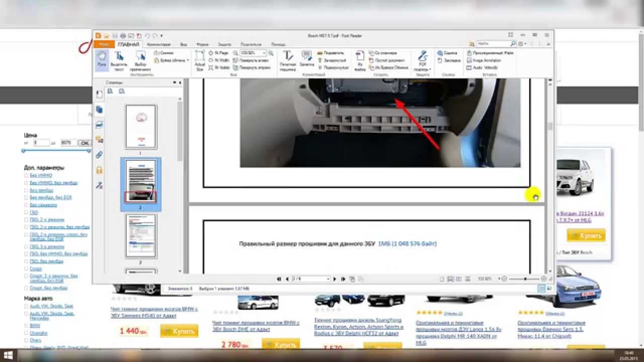Check the 'ГБО' filter checkbox
The height and width of the screenshot is (362, 644).
tap(26, 213)
